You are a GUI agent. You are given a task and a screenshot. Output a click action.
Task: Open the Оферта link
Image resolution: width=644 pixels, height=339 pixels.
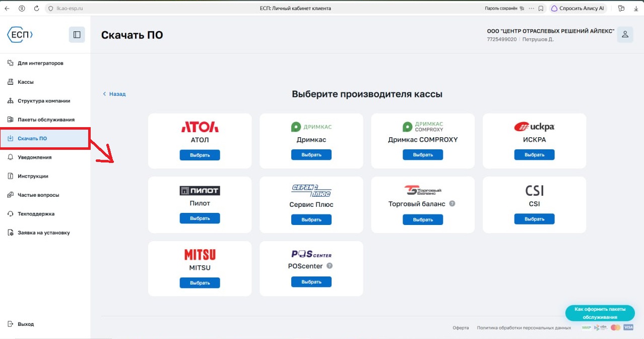click(460, 328)
